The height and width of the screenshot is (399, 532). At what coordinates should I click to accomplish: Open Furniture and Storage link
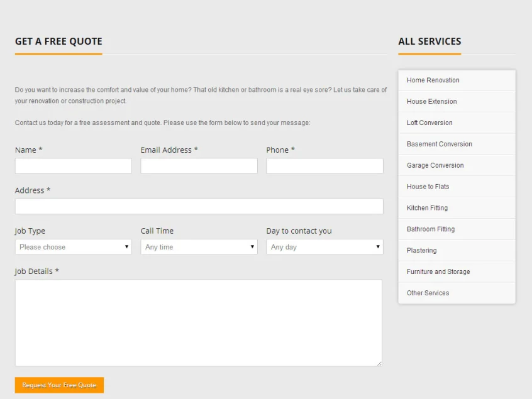(x=457, y=272)
